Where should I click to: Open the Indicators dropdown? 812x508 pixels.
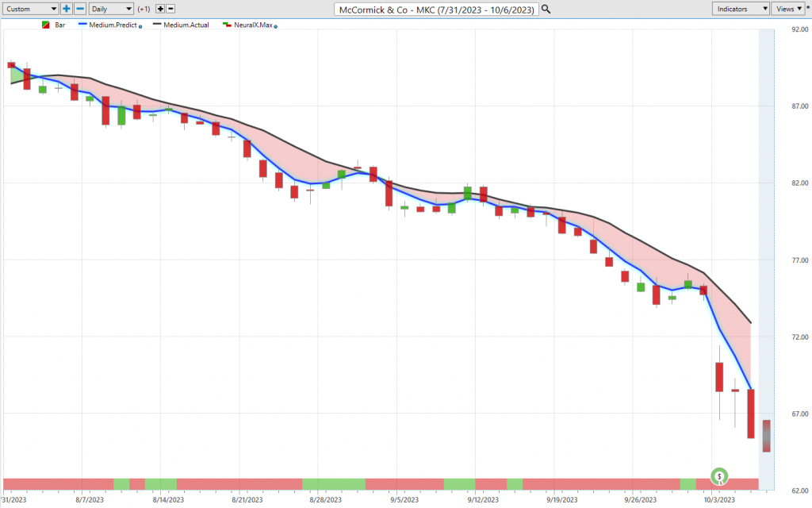pyautogui.click(x=740, y=9)
